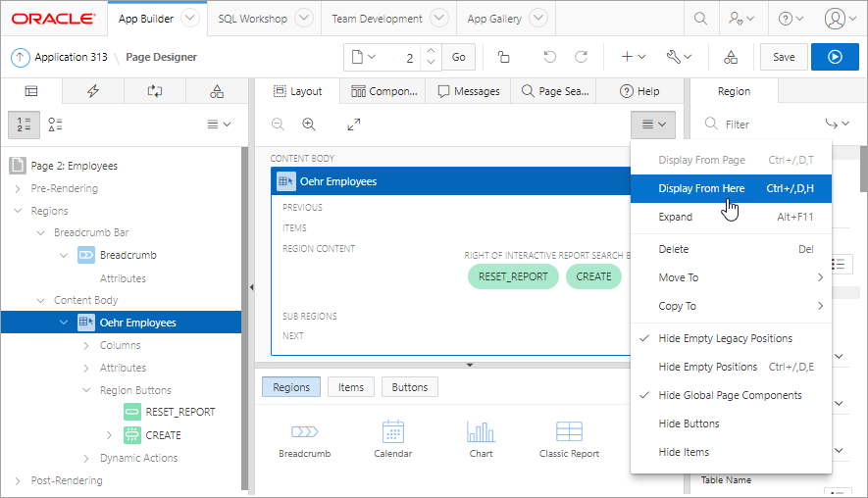Switch to the Page Search tab
The image size is (868, 498).
[555, 91]
